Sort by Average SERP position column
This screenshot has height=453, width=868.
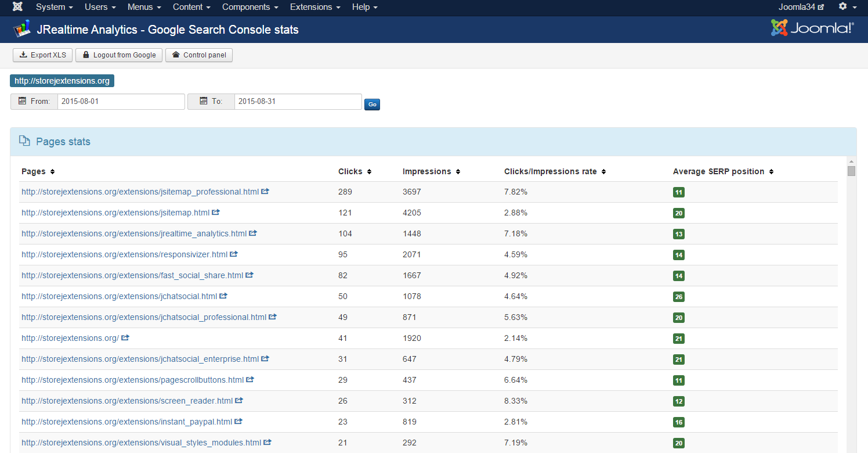[724, 171]
